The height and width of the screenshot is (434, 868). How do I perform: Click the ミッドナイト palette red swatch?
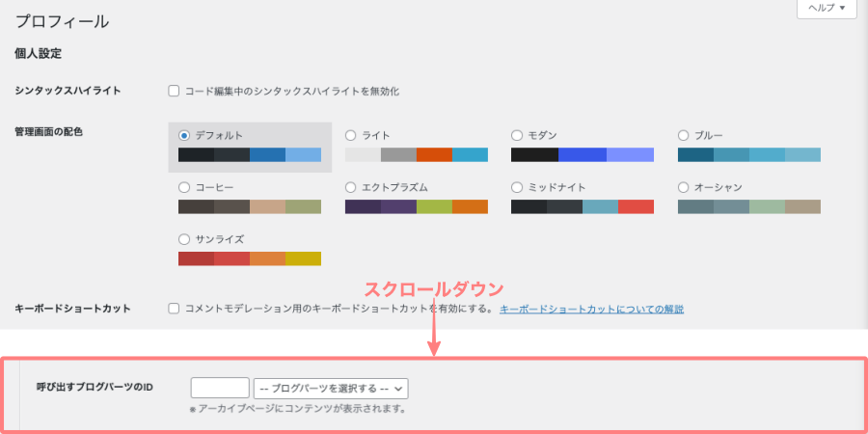[636, 206]
